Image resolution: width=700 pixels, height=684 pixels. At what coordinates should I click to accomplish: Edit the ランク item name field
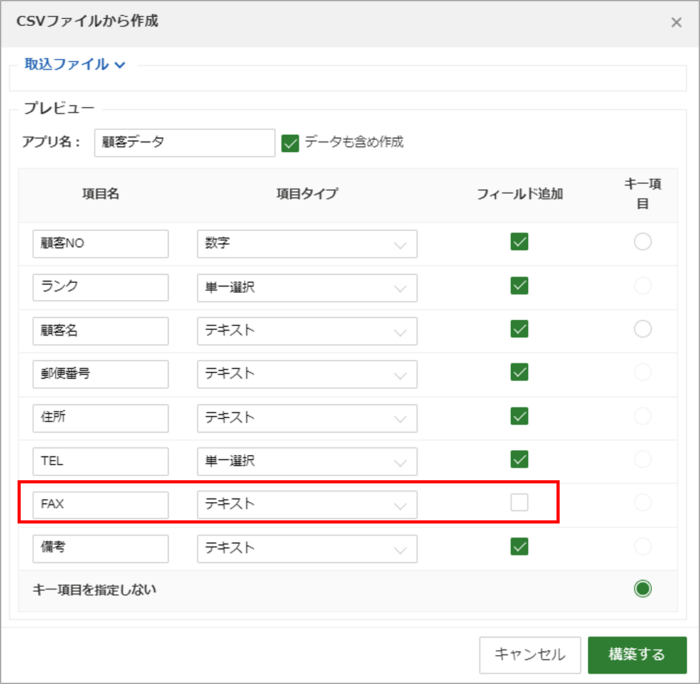click(100, 288)
